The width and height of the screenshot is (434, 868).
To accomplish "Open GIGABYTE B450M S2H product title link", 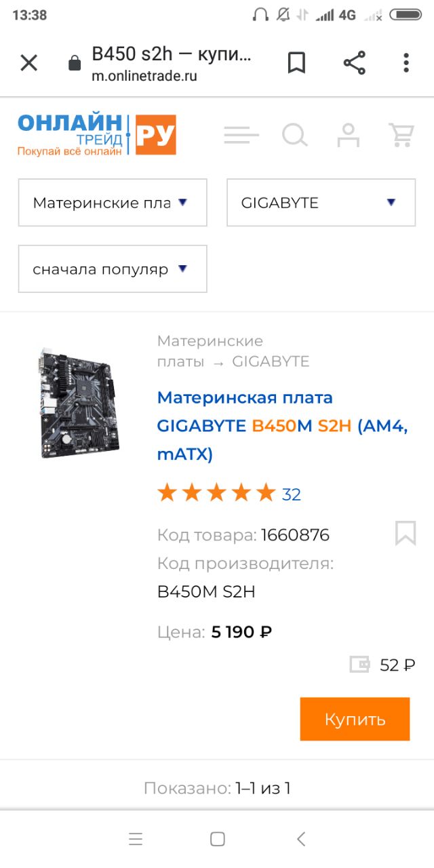I will tap(282, 425).
